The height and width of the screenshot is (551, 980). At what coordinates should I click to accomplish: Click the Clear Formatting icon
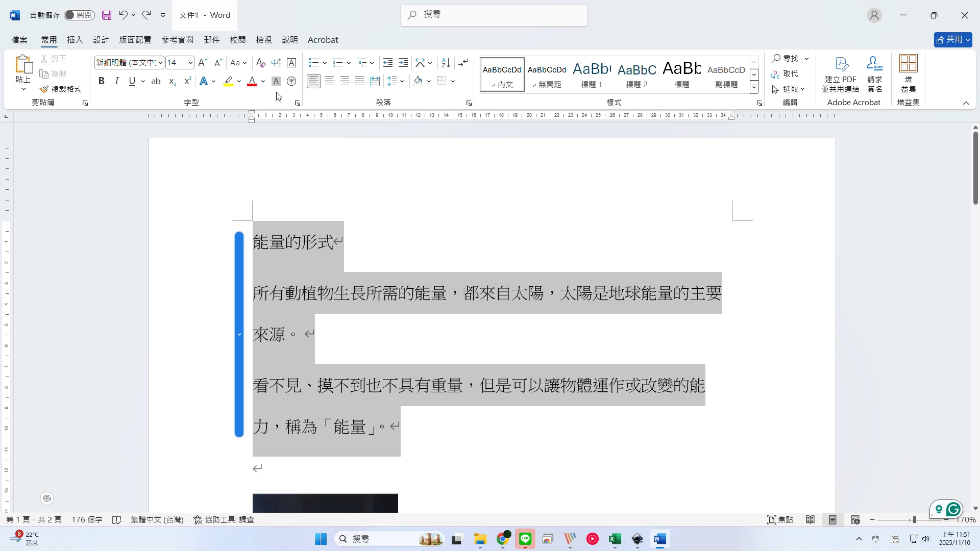coord(260,63)
